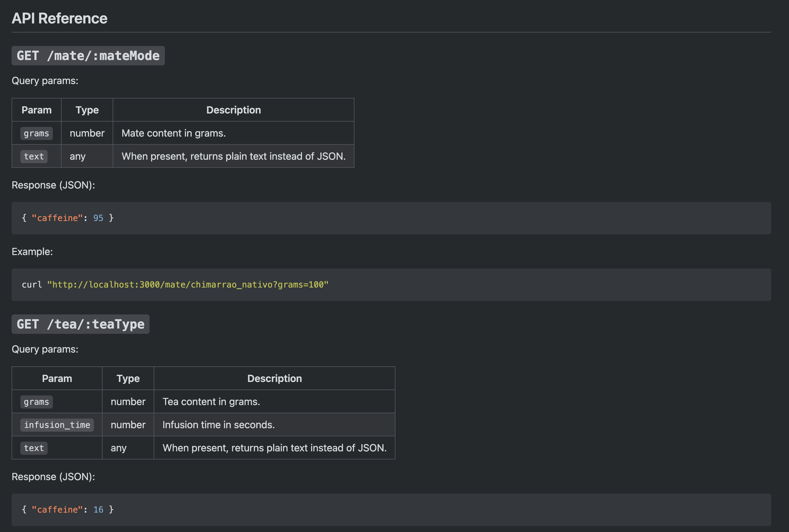Click 'number' type in tea grams row
Viewport: 789px width, 532px height.
pyautogui.click(x=128, y=402)
